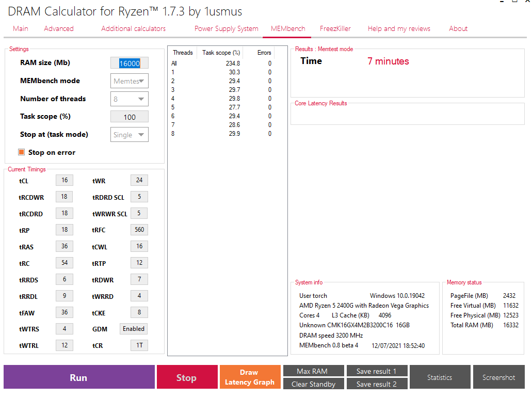Click the GDM Enabled field
Viewport: 532px width, 398px height.
(x=134, y=329)
